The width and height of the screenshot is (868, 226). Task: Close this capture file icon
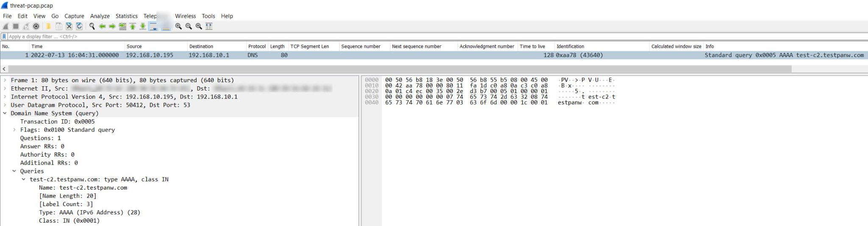pos(69,26)
